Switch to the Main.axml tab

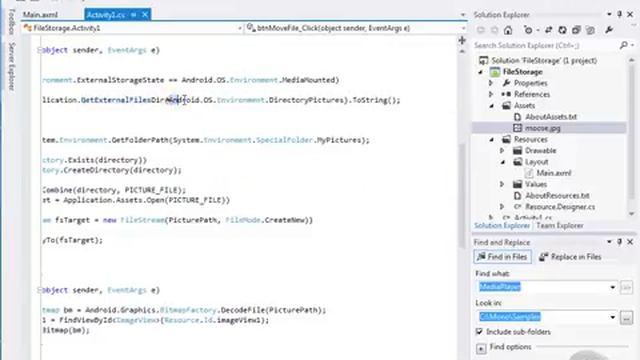tap(40, 15)
